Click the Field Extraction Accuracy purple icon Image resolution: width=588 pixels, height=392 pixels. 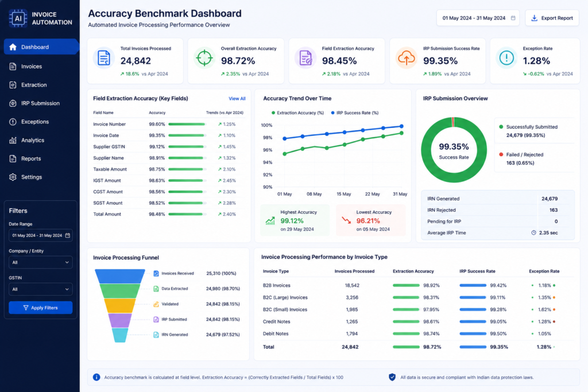coord(305,58)
